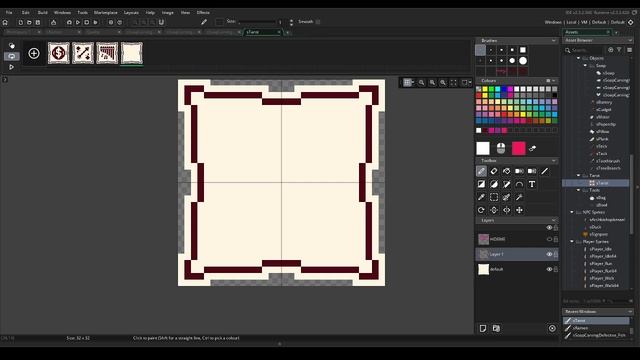This screenshot has width=640, height=360.
Task: Select the blank fourth frame thumbnail
Action: [x=132, y=53]
